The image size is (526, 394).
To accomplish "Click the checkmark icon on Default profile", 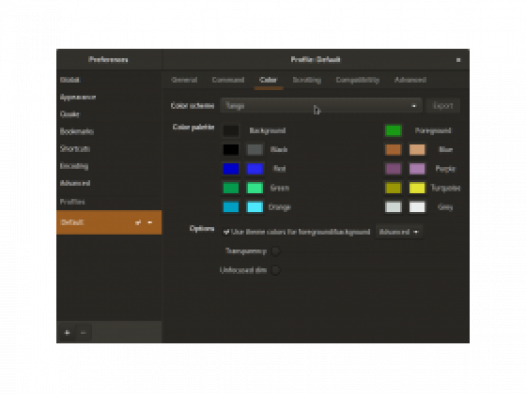I will coord(138,222).
